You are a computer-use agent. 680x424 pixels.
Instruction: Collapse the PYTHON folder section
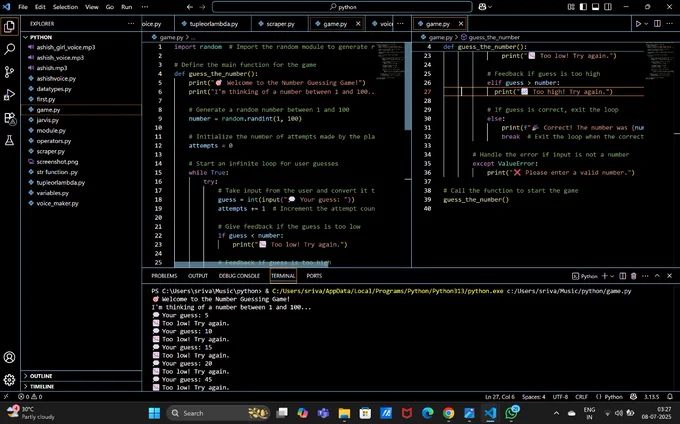click(41, 37)
